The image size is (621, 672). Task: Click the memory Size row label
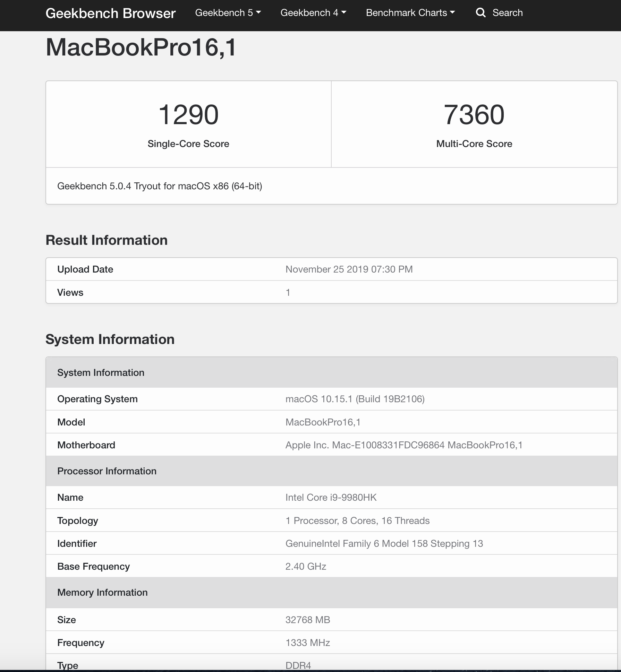(x=67, y=620)
